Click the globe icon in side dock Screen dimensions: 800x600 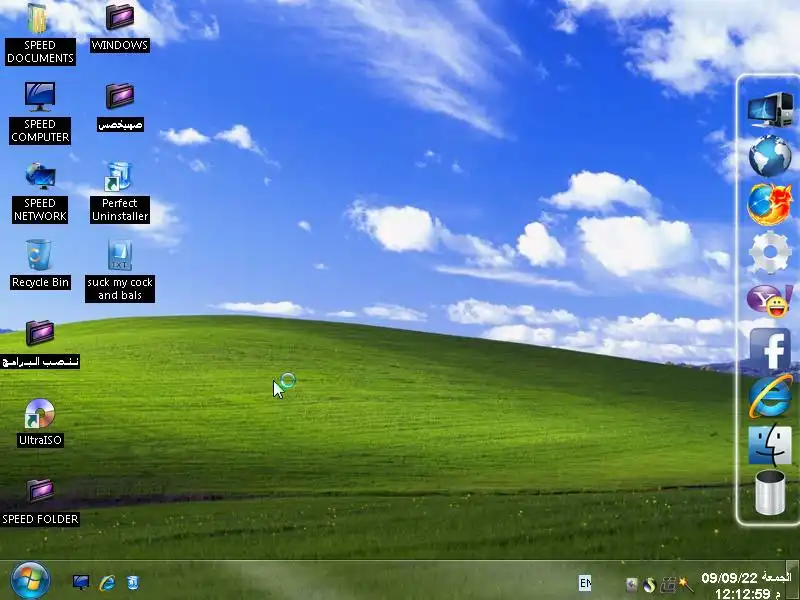[770, 155]
